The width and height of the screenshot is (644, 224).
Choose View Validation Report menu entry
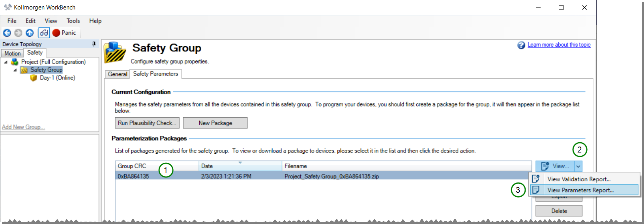tap(585, 179)
